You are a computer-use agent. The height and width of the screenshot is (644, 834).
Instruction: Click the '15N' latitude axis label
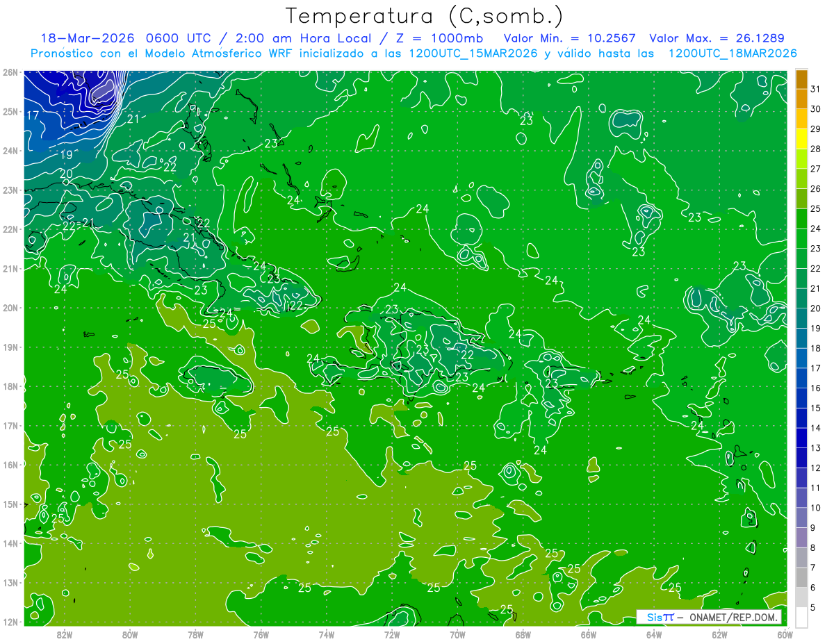pyautogui.click(x=10, y=504)
